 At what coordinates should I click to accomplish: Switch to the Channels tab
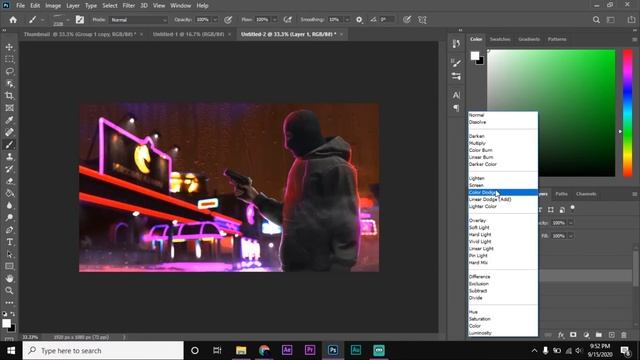coord(586,194)
